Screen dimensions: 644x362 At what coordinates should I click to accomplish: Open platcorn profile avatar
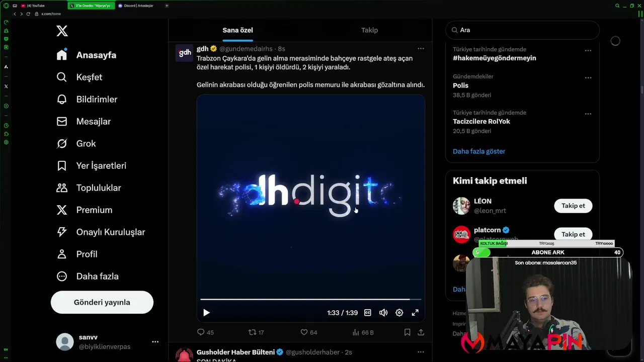coord(461,234)
